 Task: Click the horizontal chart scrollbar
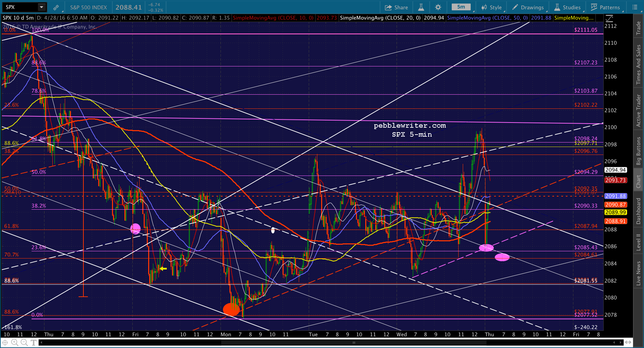(354, 342)
